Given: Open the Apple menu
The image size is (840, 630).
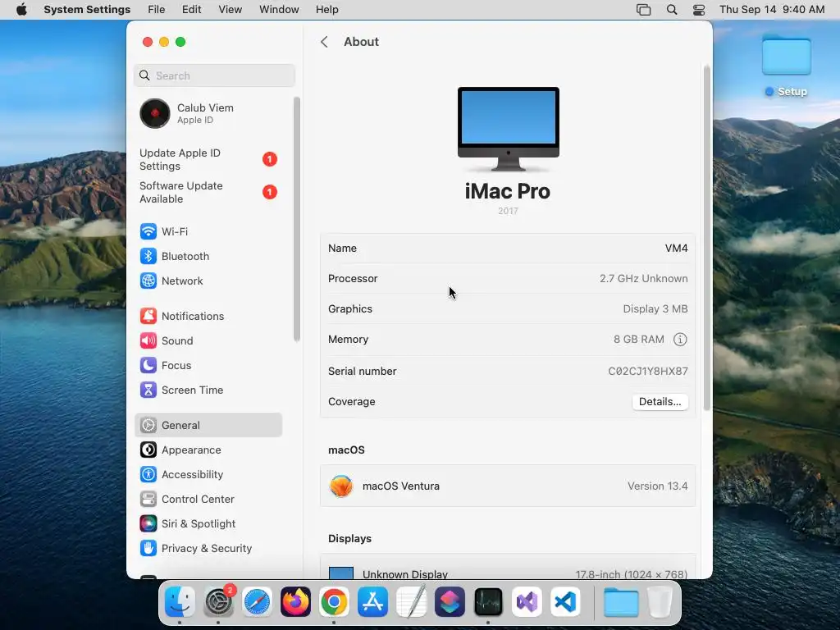Looking at the screenshot, I should tap(21, 10).
